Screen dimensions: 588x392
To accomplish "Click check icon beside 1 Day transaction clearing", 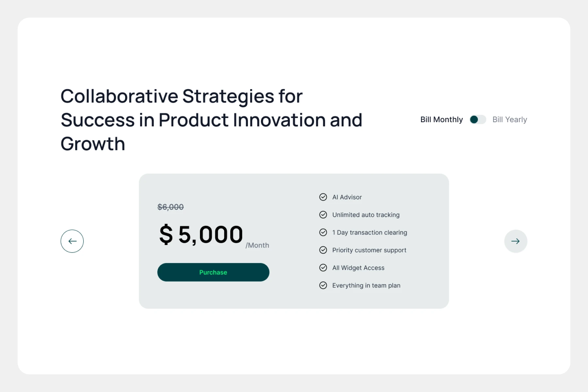I will click(x=323, y=232).
